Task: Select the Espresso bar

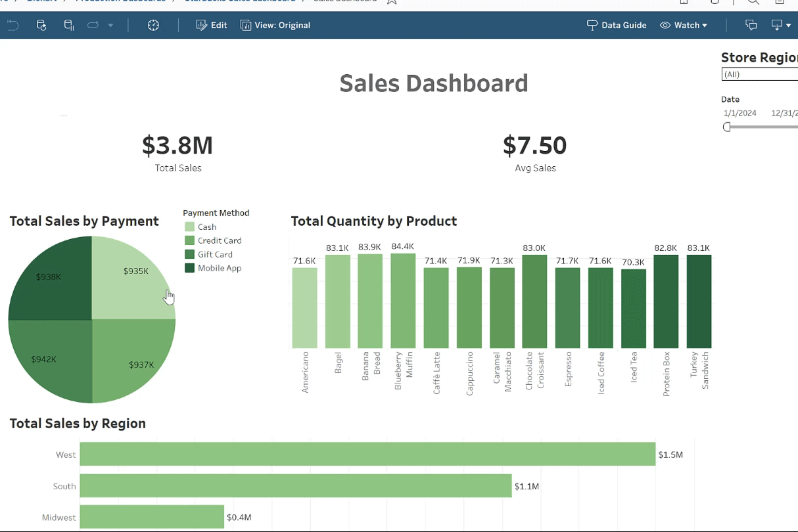Action: click(x=567, y=308)
